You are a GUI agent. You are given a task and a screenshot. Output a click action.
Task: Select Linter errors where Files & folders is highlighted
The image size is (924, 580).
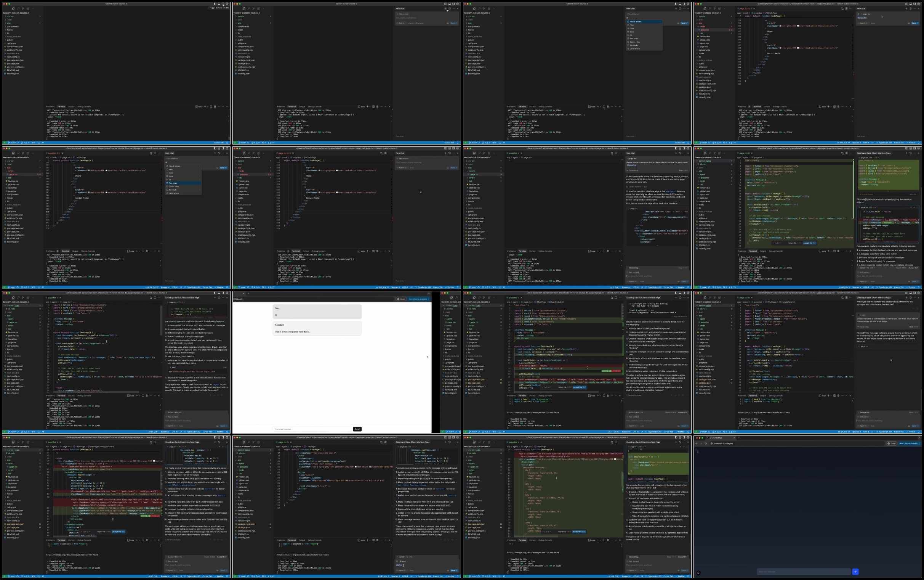[645, 49]
